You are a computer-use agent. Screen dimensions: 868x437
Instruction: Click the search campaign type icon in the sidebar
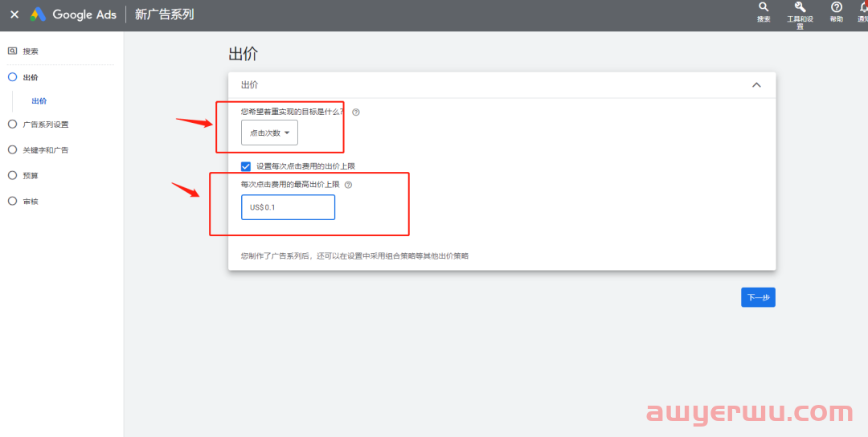(12, 51)
